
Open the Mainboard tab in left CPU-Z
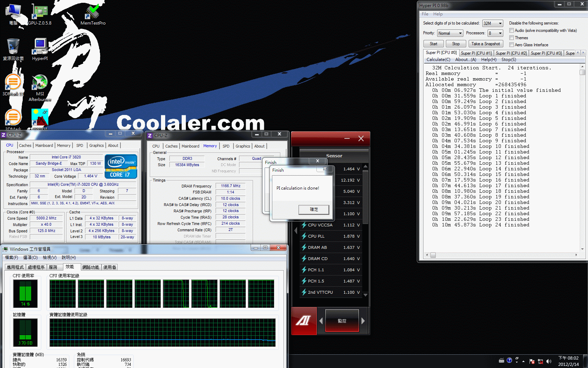44,145
